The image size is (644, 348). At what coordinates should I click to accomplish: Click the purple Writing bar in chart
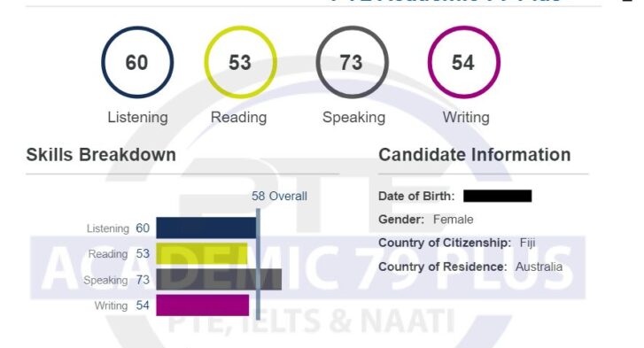[203, 305]
